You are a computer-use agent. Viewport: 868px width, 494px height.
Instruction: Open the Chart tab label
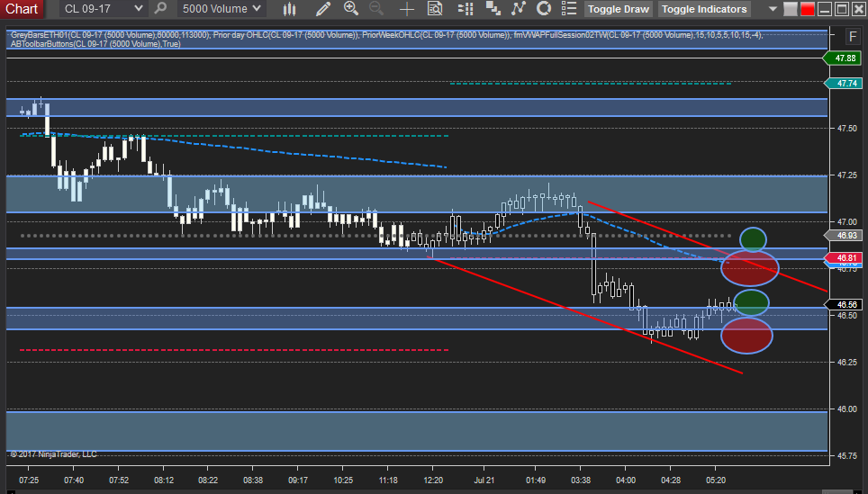click(21, 9)
